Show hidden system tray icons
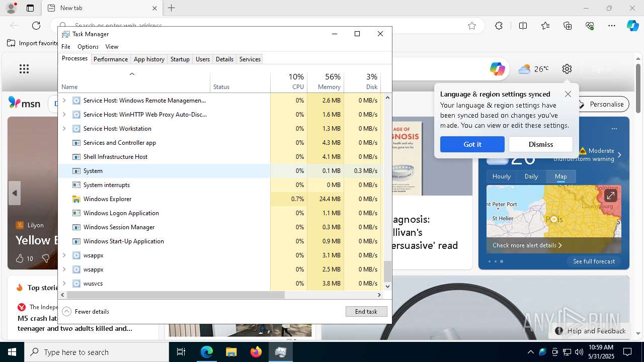This screenshot has width=644, height=362. 530,352
